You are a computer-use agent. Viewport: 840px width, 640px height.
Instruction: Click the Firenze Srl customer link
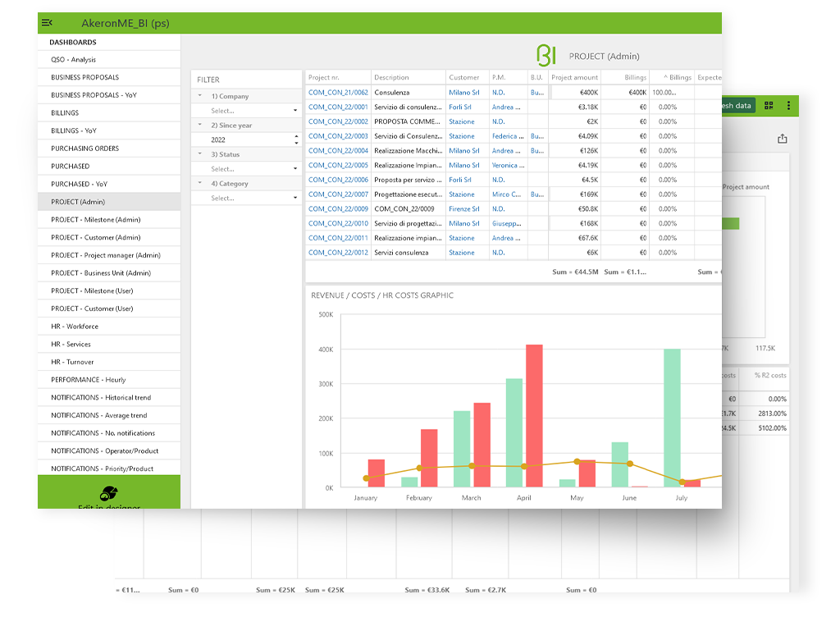(x=463, y=209)
